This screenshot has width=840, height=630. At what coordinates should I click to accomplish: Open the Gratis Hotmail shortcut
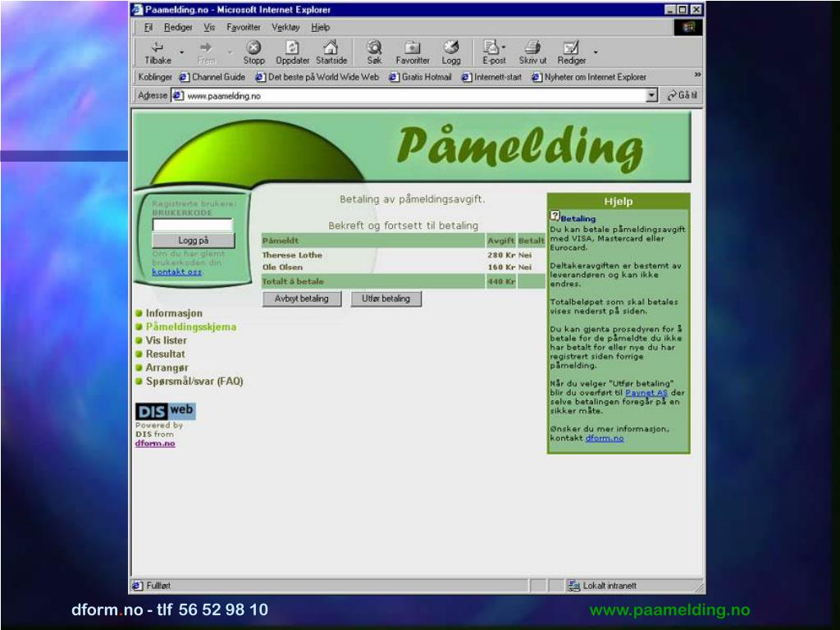[421, 77]
